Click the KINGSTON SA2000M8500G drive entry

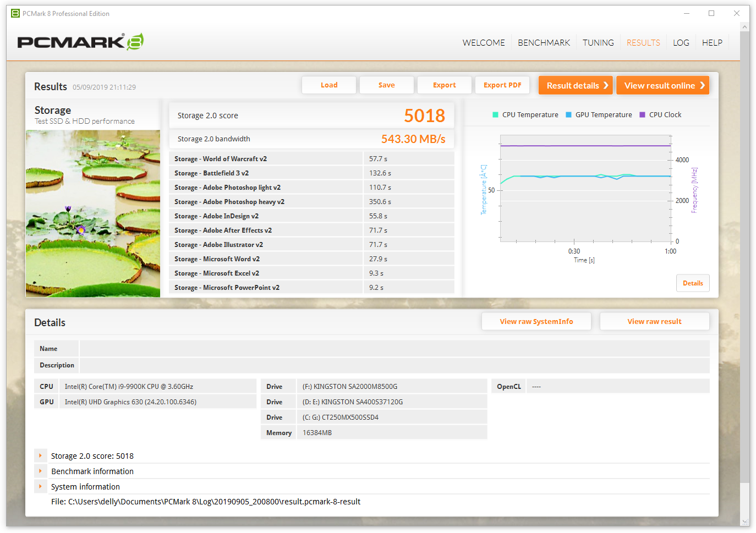(392, 387)
